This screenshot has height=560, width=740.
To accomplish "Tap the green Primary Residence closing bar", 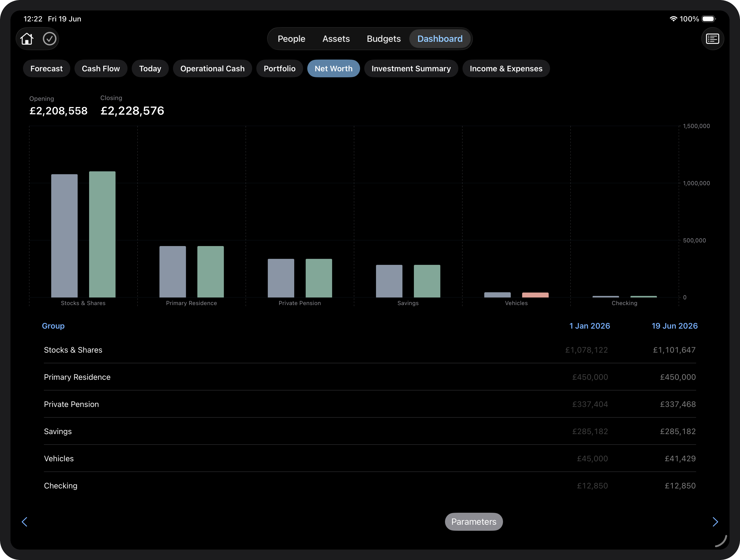I will click(x=210, y=271).
